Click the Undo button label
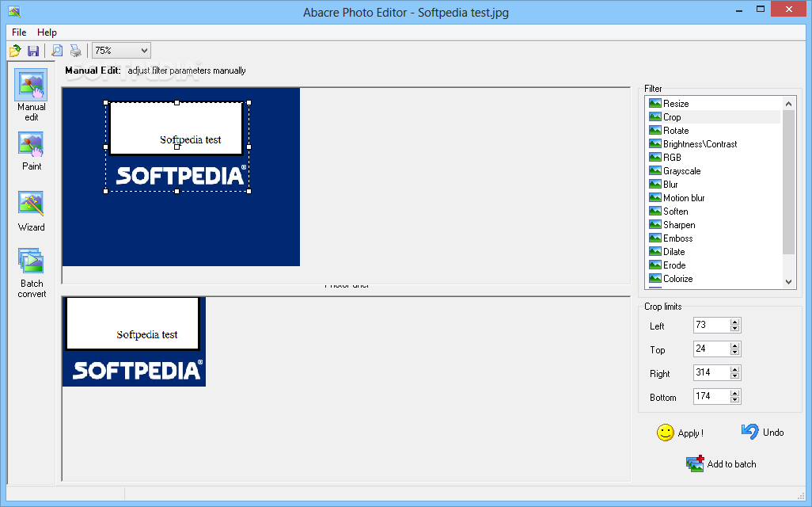Screen dimensions: 812x507 tap(773, 433)
